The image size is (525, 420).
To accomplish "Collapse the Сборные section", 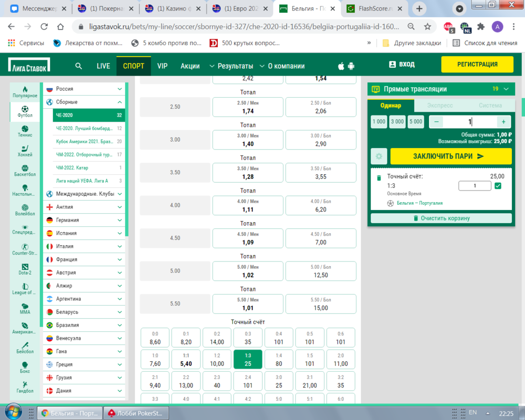I will click(x=84, y=102).
